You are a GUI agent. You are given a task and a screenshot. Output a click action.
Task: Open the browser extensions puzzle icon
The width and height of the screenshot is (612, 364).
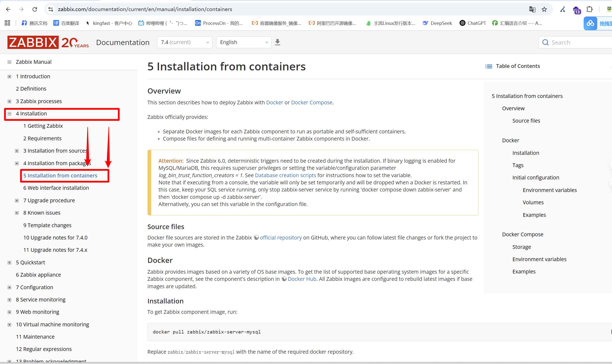click(x=590, y=9)
